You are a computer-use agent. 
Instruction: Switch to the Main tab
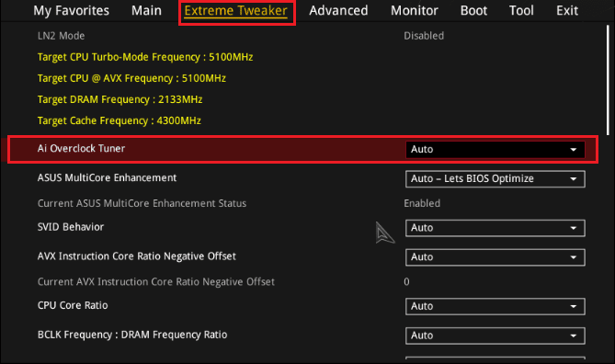coord(146,11)
